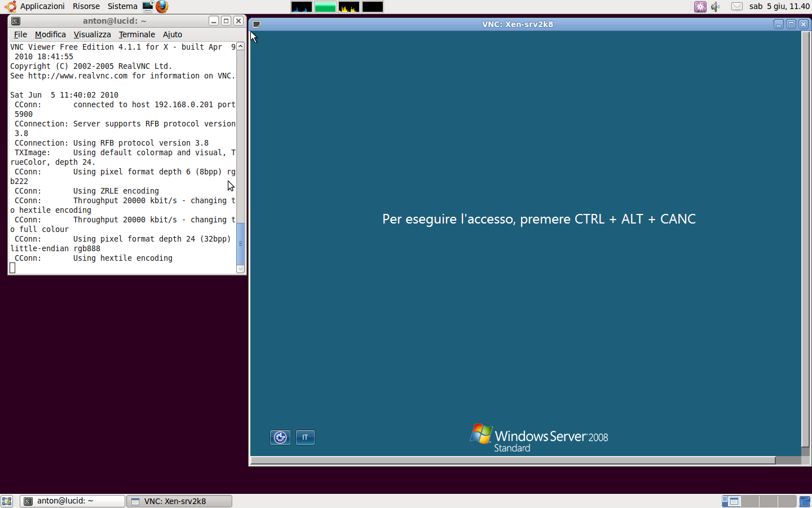Open the Evolution mail envelope icon in the tray
812x508 pixels.
click(736, 7)
